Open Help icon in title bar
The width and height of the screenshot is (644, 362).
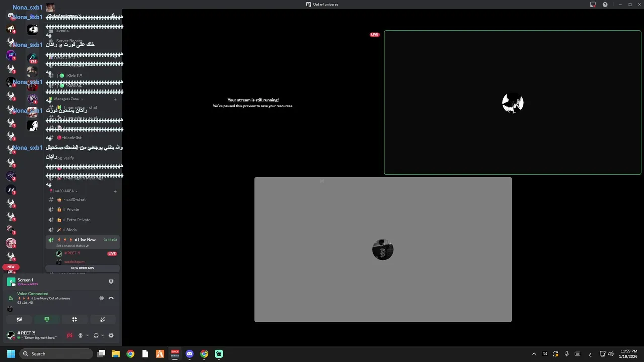pos(605,4)
